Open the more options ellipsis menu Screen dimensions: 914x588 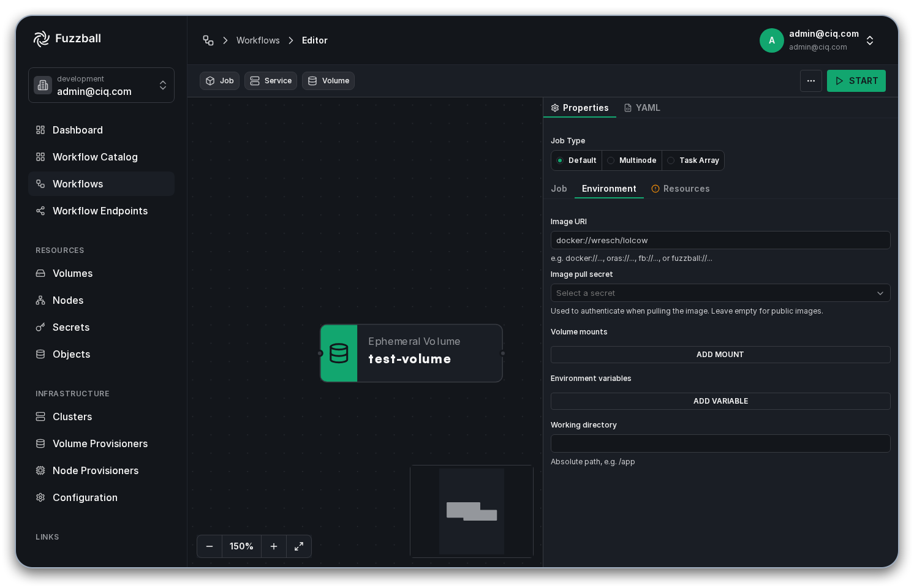click(x=811, y=81)
